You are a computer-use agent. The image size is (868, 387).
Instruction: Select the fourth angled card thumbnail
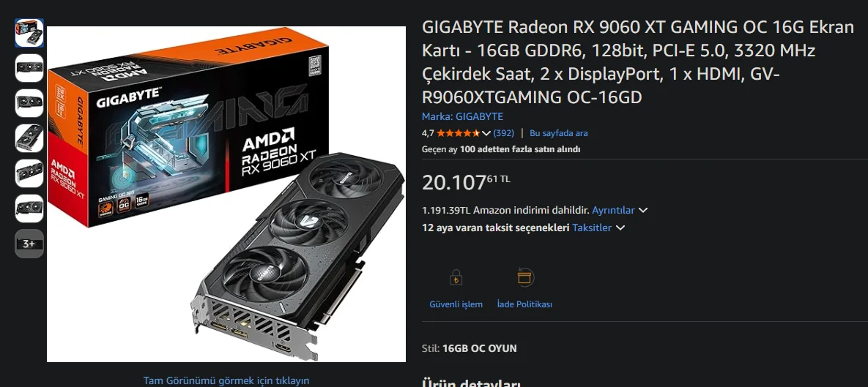(x=29, y=138)
